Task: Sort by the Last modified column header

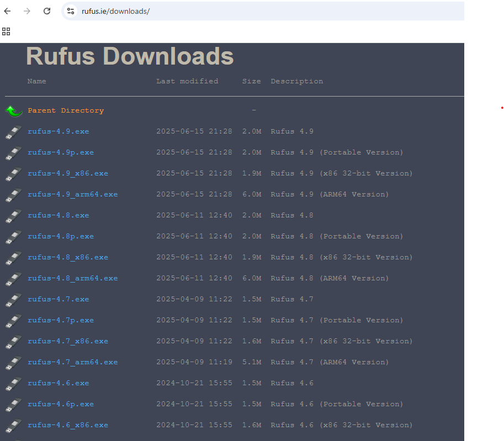Action: 187,81
